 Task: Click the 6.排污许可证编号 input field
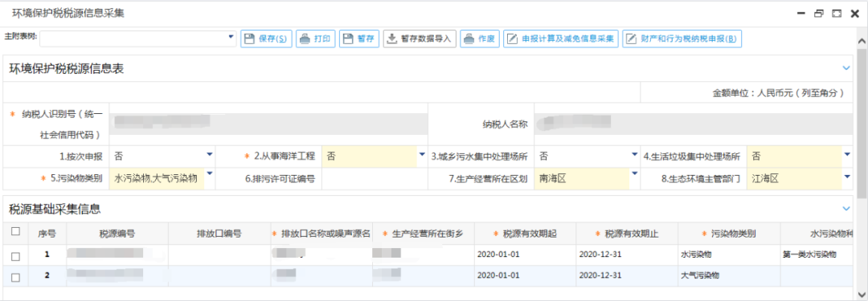click(x=375, y=179)
